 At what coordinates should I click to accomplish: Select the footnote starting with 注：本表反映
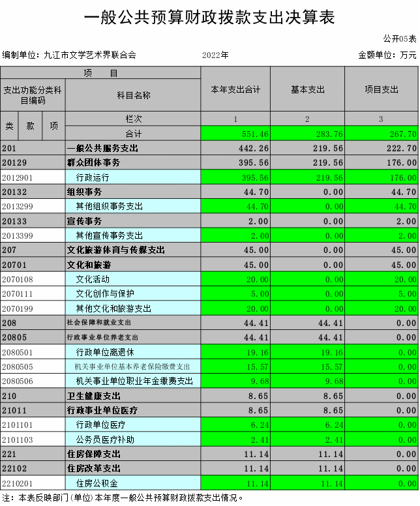coord(123,498)
